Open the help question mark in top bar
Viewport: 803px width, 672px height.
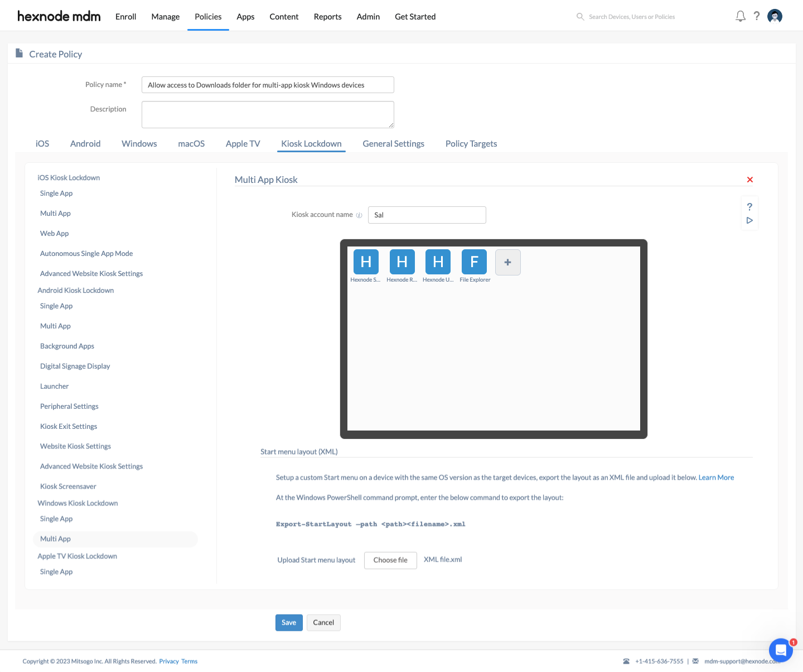click(x=757, y=16)
